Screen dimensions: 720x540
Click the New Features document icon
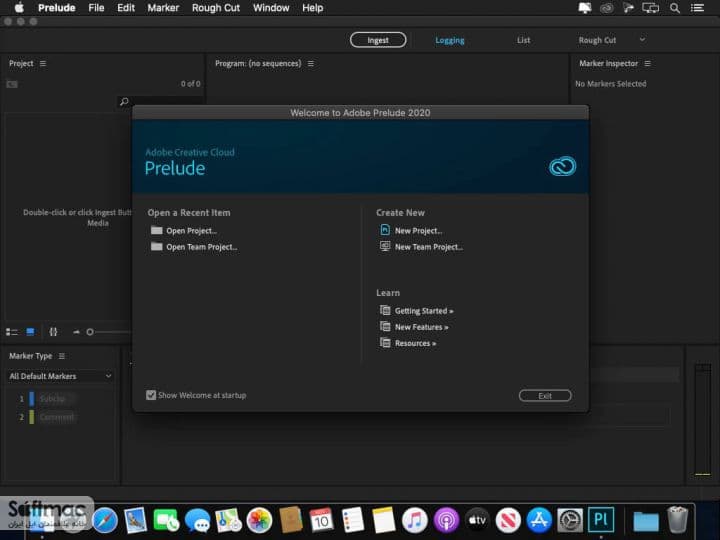385,326
